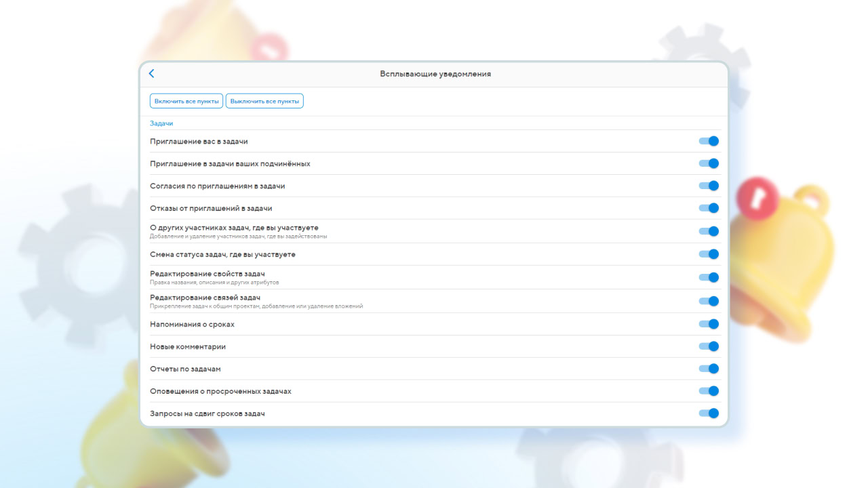Toggle the 'Редактирование связей задач' switch
This screenshot has height=488, width=868.
point(709,301)
